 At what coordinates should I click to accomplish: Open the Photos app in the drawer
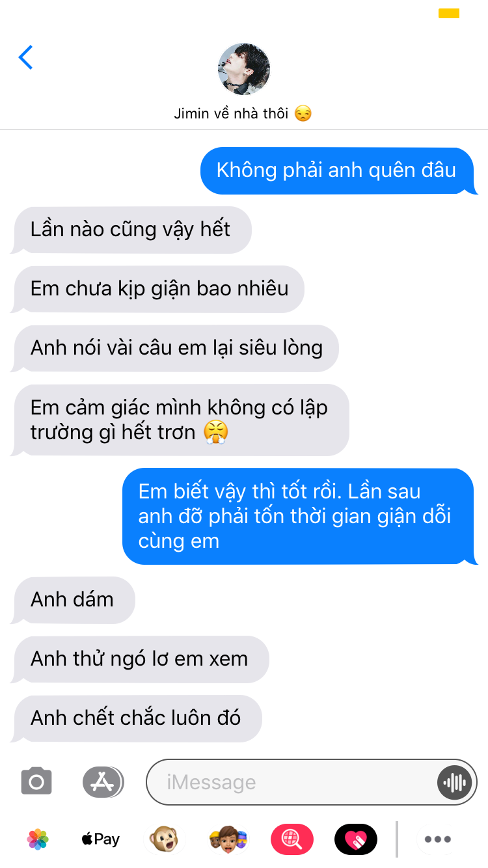(x=38, y=839)
